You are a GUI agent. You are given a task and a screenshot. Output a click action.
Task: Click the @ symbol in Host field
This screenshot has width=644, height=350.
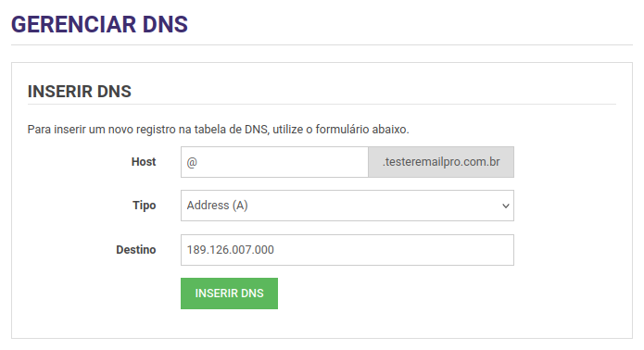pos(192,162)
